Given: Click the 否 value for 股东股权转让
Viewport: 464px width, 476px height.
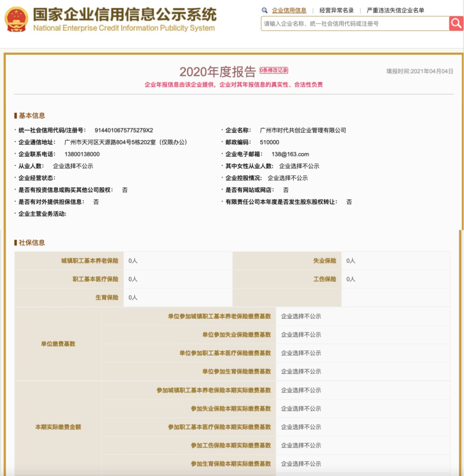Looking at the screenshot, I should click(x=349, y=202).
